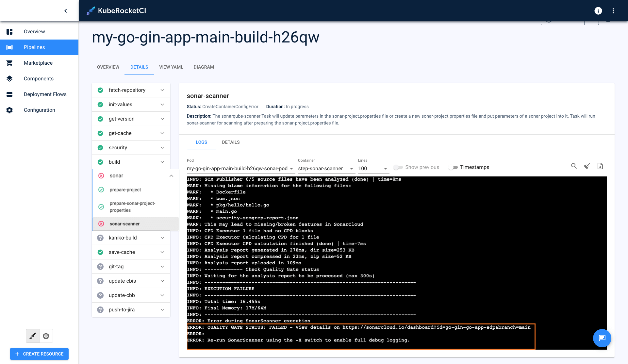Switch to the OVERVIEW pipeline tab
Viewport: 628px width, 364px height.
(108, 67)
